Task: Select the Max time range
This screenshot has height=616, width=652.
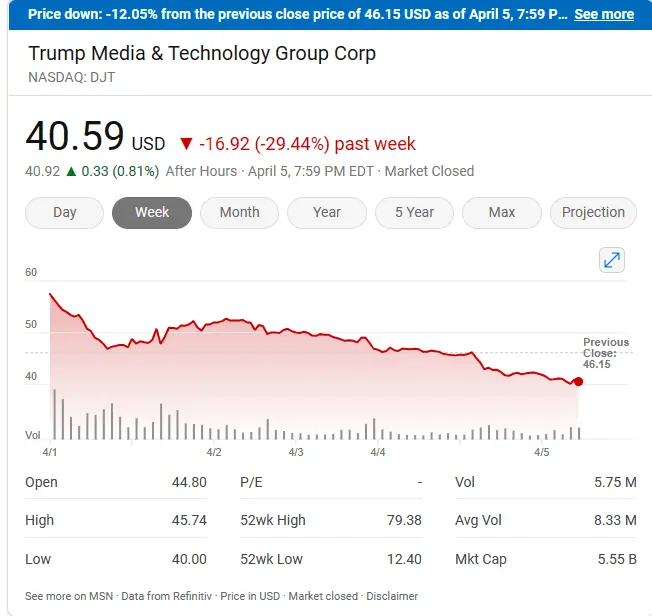Action: [x=502, y=212]
